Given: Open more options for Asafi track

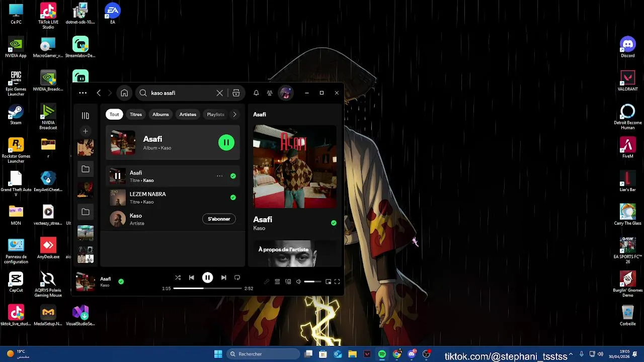Looking at the screenshot, I should [x=219, y=176].
